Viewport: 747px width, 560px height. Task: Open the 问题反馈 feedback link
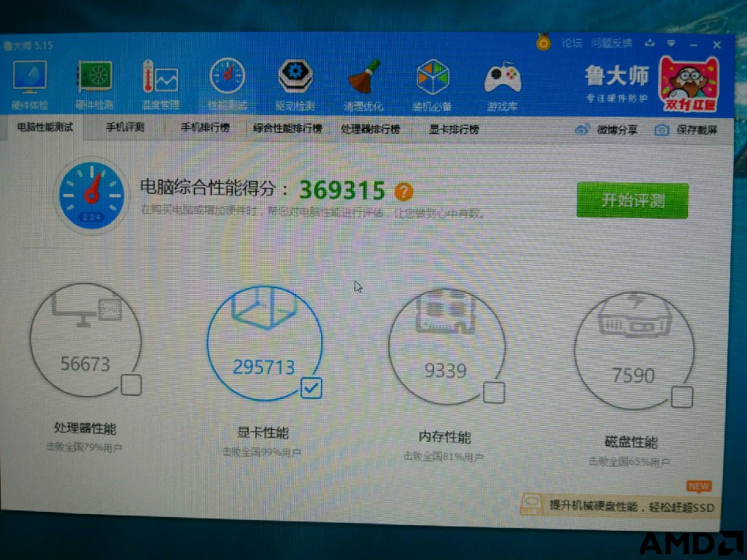(612, 43)
